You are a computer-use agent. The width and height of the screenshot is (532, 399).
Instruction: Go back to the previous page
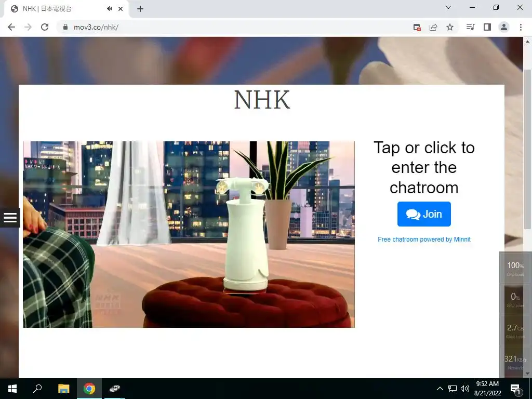tap(11, 27)
